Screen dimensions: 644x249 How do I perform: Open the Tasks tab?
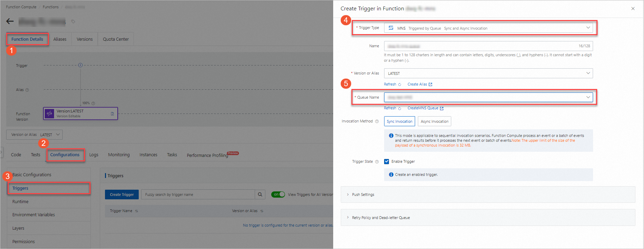tap(172, 155)
